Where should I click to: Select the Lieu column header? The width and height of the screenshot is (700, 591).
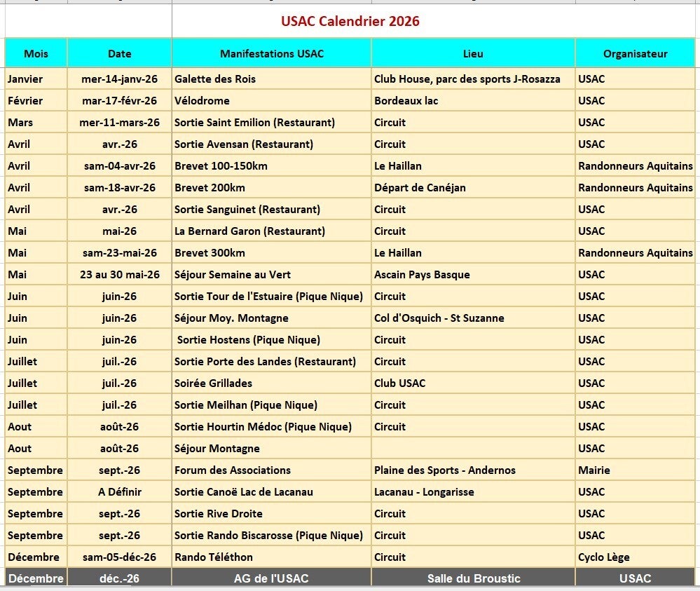pos(473,53)
